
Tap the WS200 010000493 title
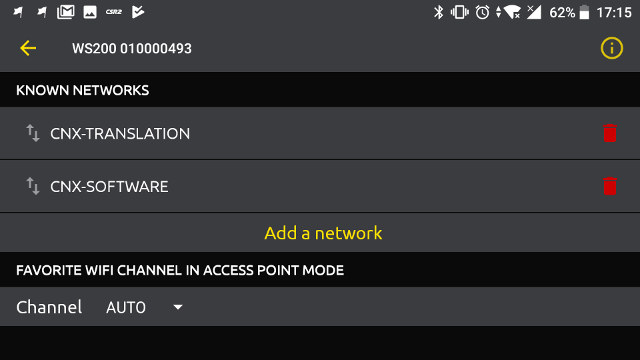tap(132, 49)
